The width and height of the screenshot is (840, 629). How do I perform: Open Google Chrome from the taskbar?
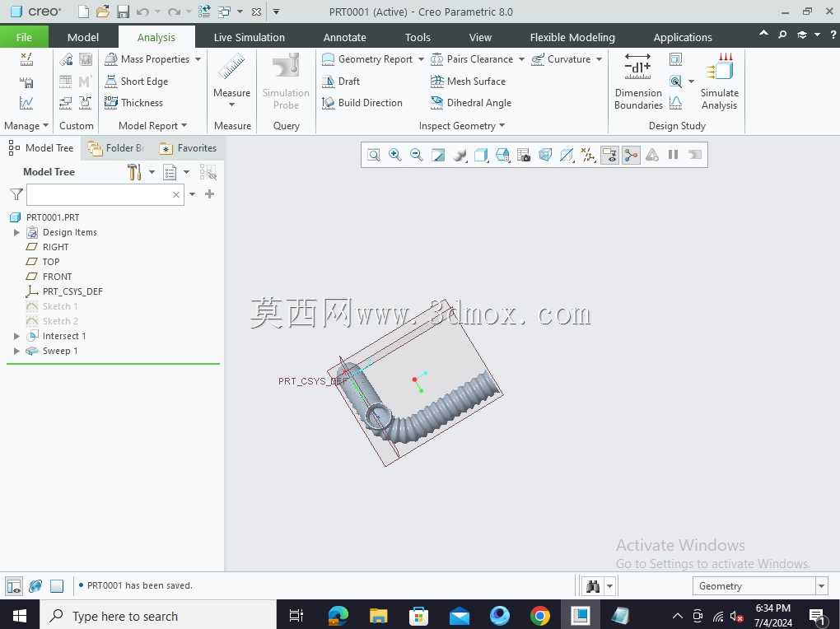click(540, 616)
